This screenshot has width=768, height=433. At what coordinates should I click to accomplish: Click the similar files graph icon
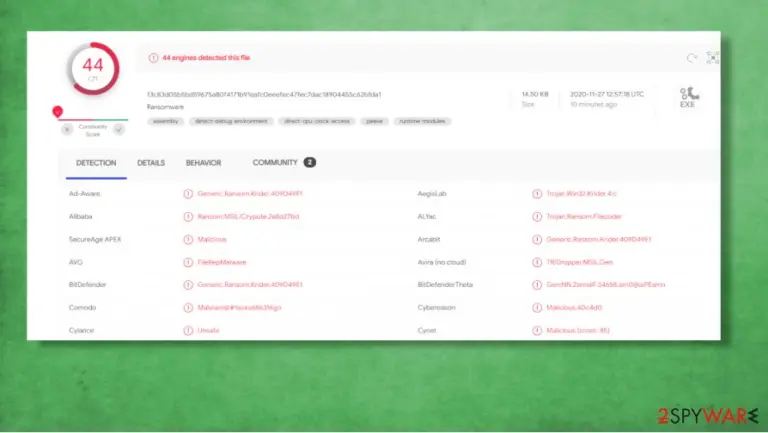tap(713, 58)
